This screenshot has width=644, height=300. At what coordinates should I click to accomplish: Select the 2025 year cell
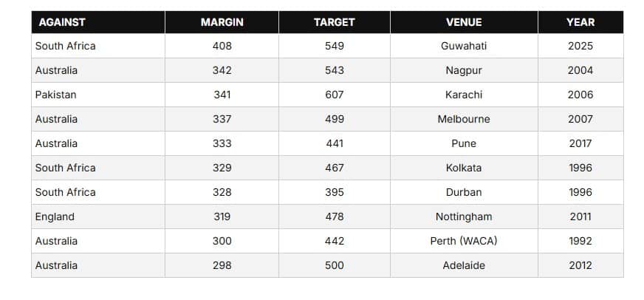[580, 46]
